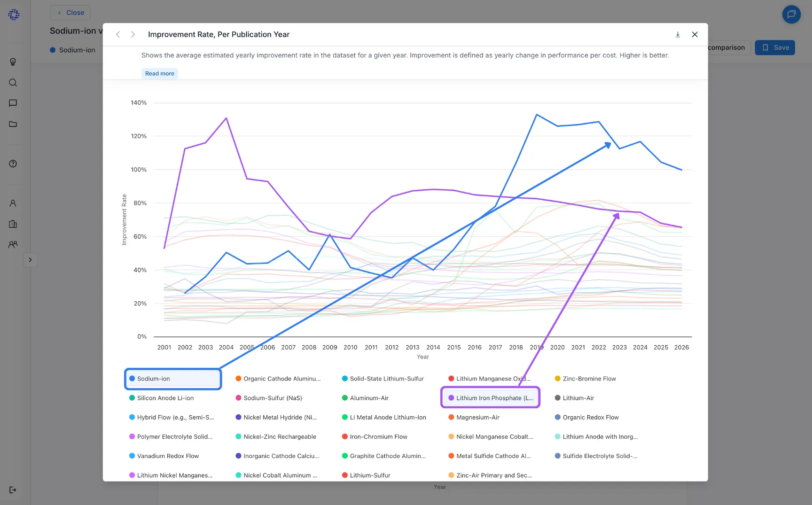Screen dimensions: 812x505
Task: Click Li Metal Anode Lithium-Ion legend entry
Action: pyautogui.click(x=384, y=417)
